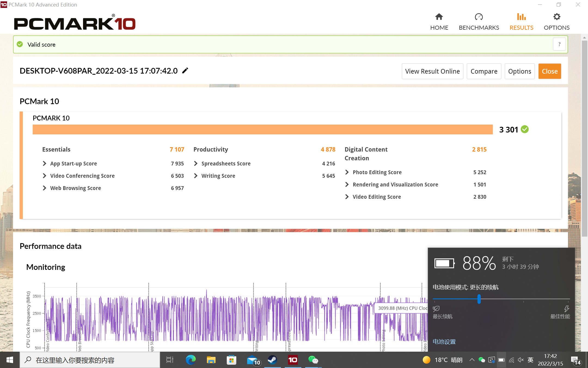Open battery settings link 电池设置
588x368 pixels.
444,342
